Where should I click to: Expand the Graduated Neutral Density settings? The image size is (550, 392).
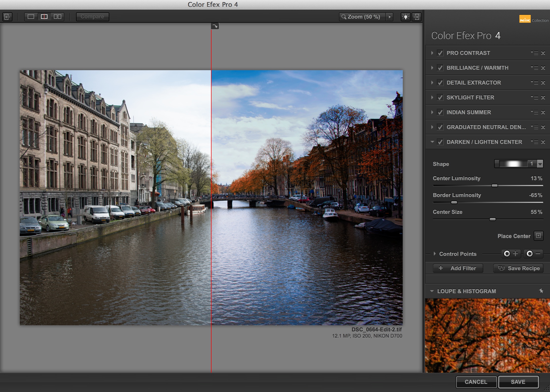point(432,127)
